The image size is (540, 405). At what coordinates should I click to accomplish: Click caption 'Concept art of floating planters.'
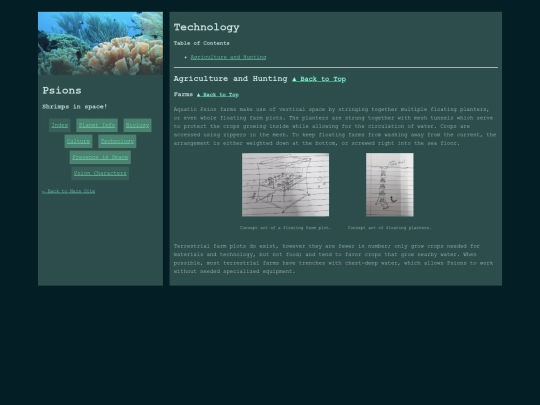click(x=390, y=228)
